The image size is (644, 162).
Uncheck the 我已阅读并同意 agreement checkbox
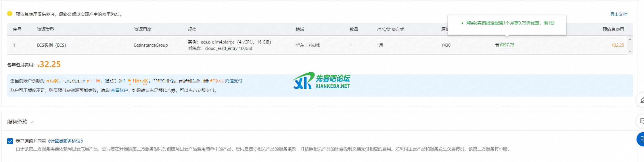[10, 141]
